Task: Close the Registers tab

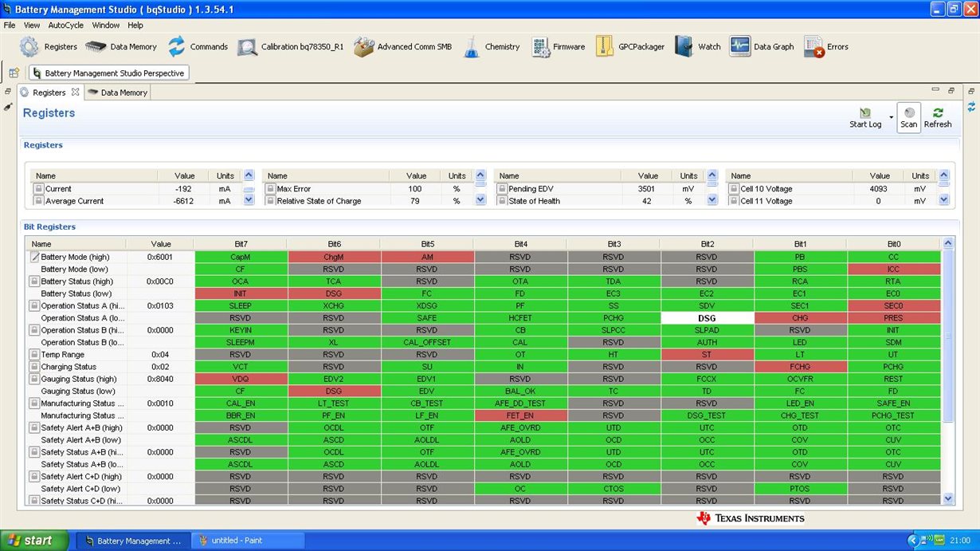Action: [x=75, y=92]
